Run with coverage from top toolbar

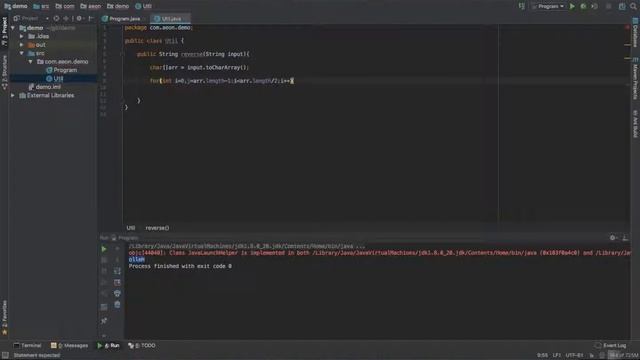pos(594,6)
